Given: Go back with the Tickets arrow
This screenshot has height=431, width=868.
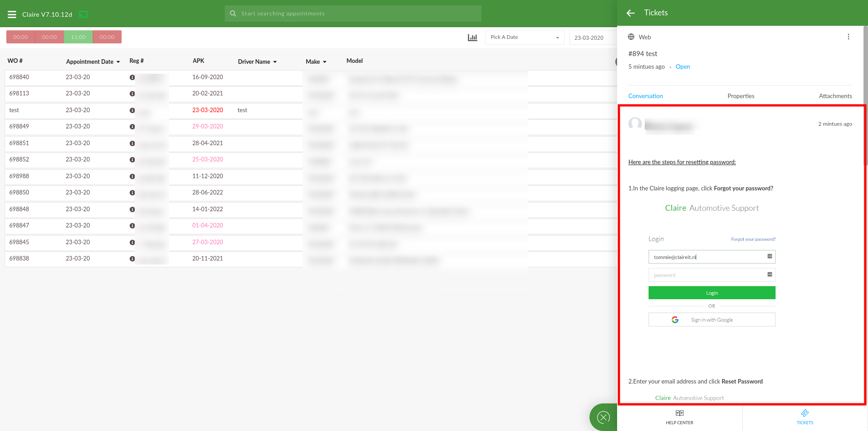Looking at the screenshot, I should click(x=631, y=13).
